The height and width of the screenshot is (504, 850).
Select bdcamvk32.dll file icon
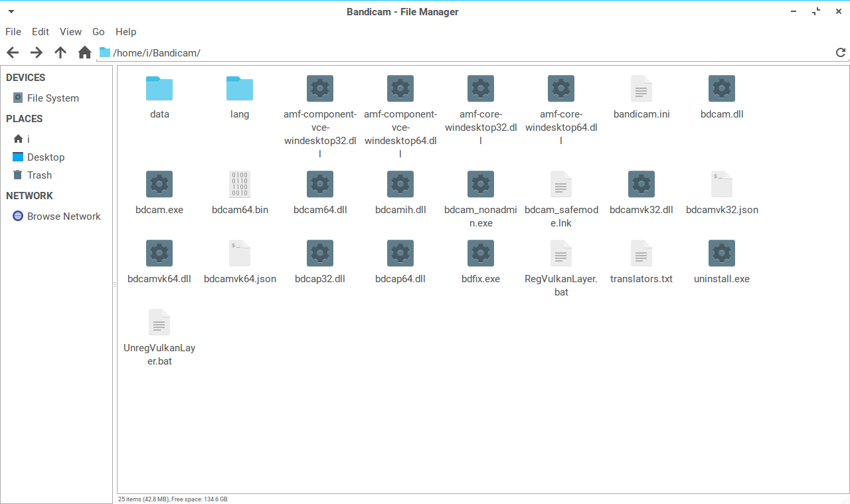click(x=641, y=184)
